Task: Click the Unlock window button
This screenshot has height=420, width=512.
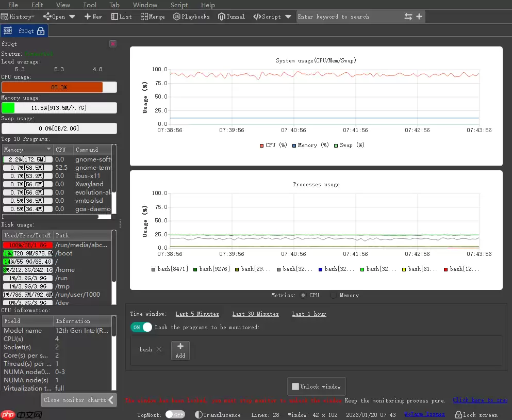Action: coord(316,386)
